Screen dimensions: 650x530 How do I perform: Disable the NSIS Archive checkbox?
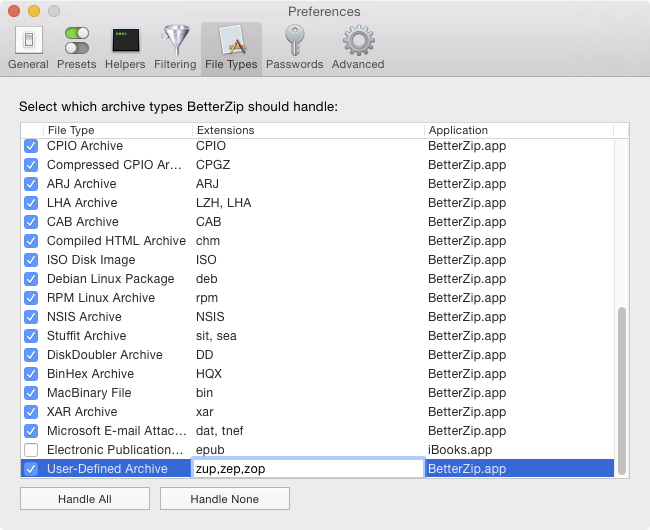tap(31, 317)
